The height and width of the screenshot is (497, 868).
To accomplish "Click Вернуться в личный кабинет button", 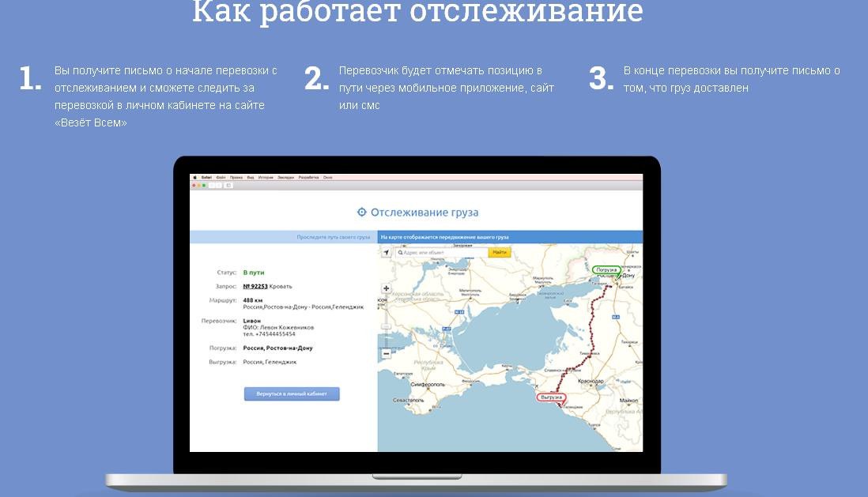I will tap(292, 393).
